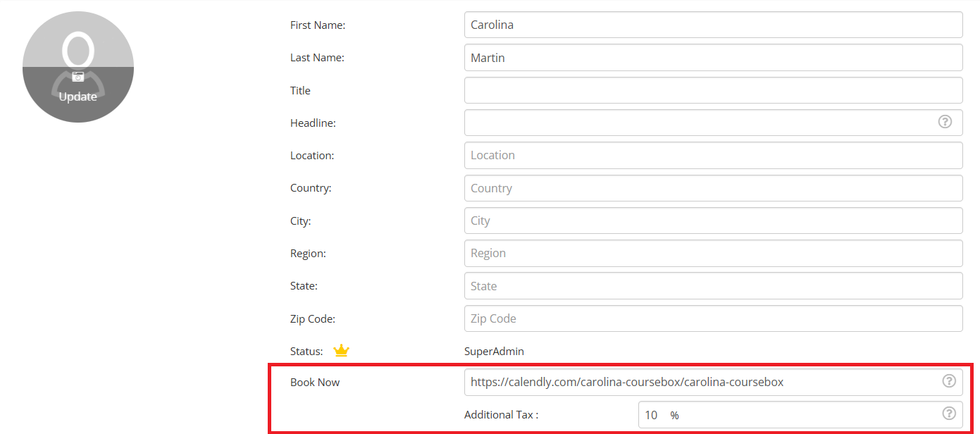Focus the State input field
980x434 pixels.
(713, 286)
